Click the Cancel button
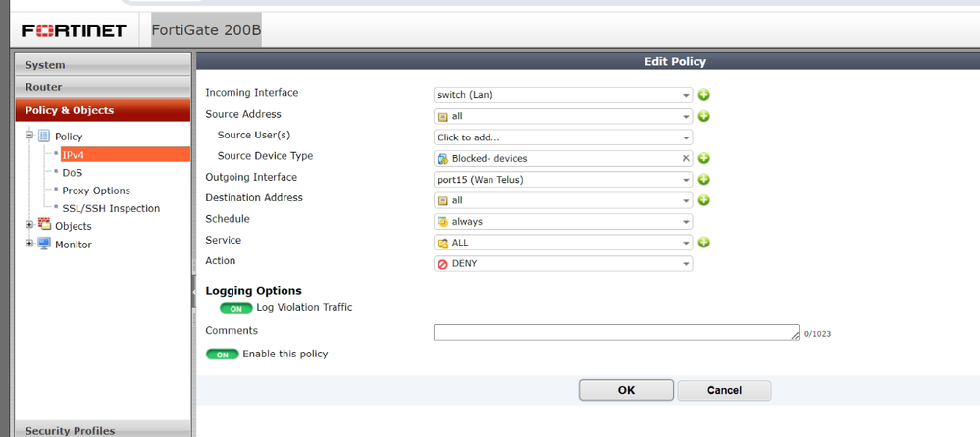The image size is (980, 437). [x=724, y=390]
